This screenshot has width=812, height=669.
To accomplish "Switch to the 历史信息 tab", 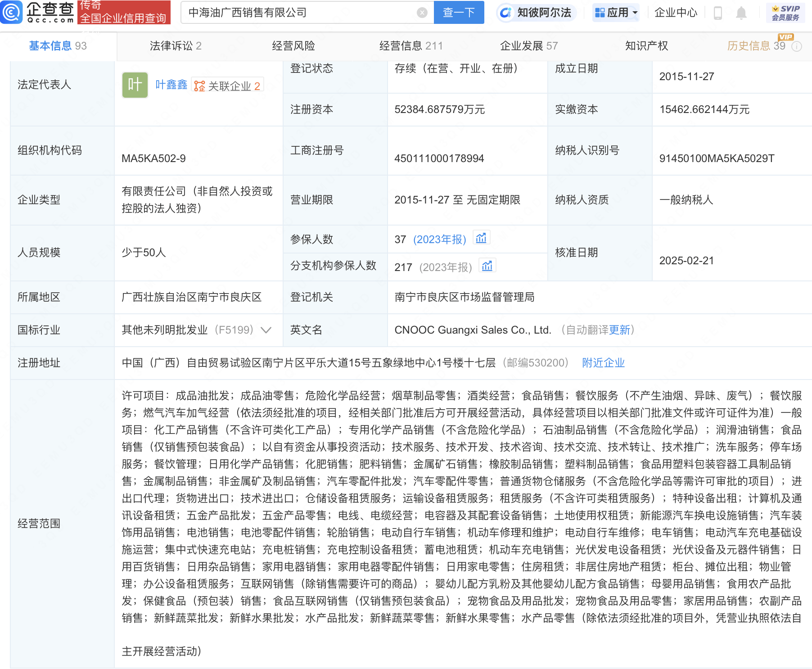I will point(756,46).
